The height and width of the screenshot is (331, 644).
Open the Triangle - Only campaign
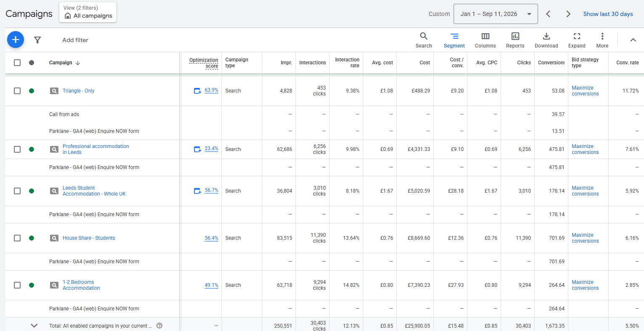click(x=79, y=91)
